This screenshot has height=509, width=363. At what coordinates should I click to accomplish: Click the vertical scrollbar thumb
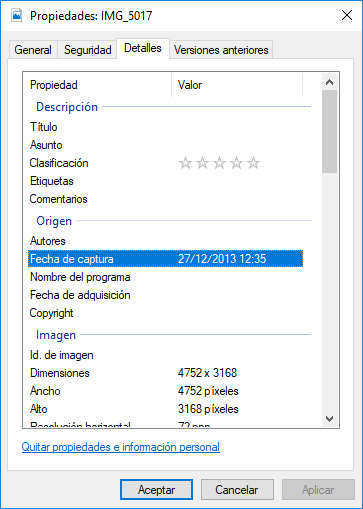[x=329, y=131]
